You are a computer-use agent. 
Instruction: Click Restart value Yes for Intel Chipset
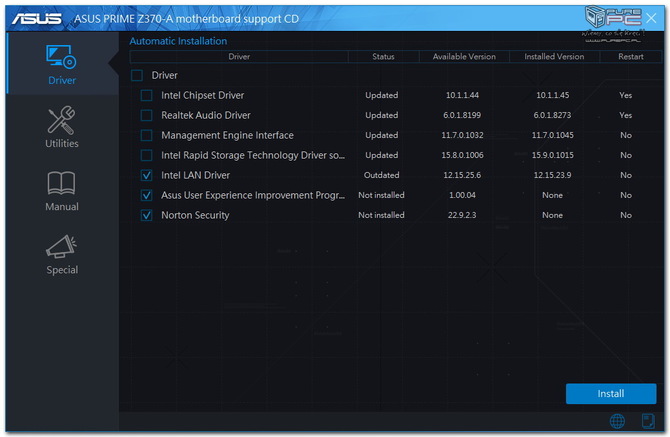pos(626,95)
